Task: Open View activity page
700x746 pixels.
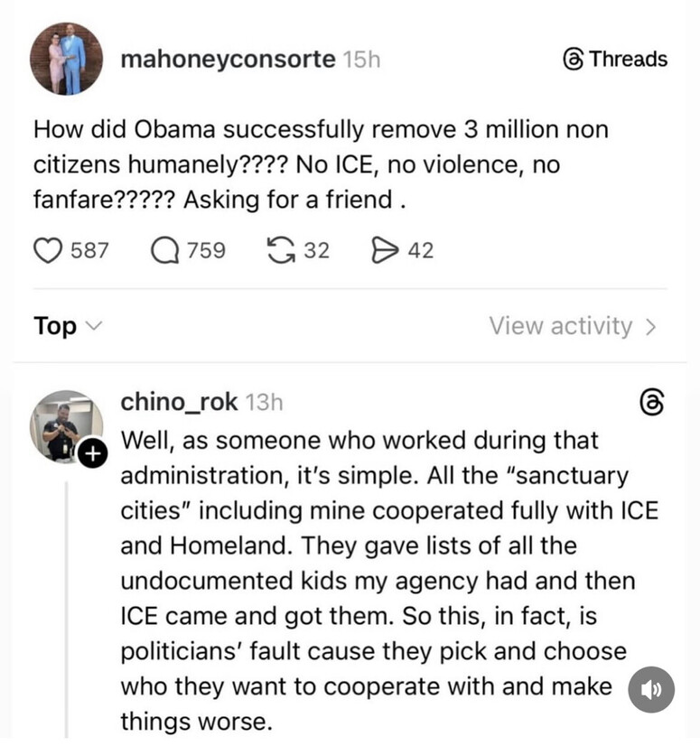Action: click(572, 326)
